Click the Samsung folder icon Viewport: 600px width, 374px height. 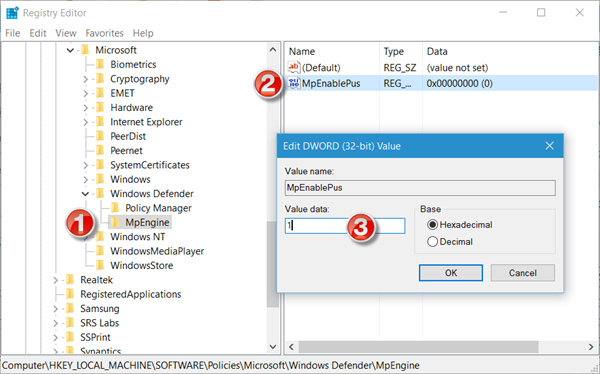(x=70, y=309)
